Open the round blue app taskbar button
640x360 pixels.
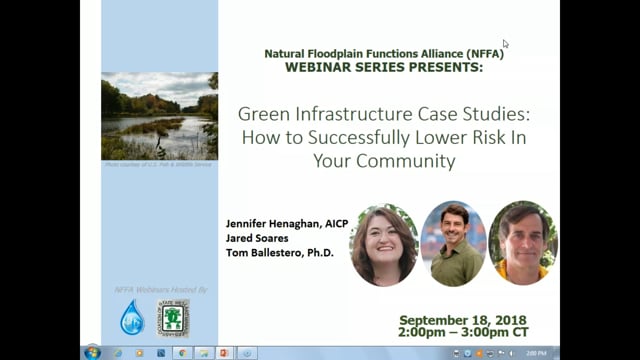point(247,353)
